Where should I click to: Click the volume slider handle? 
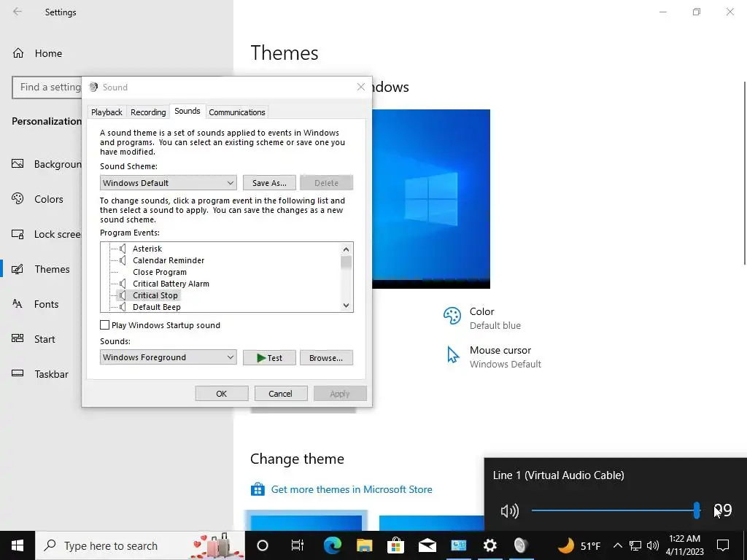click(x=697, y=510)
